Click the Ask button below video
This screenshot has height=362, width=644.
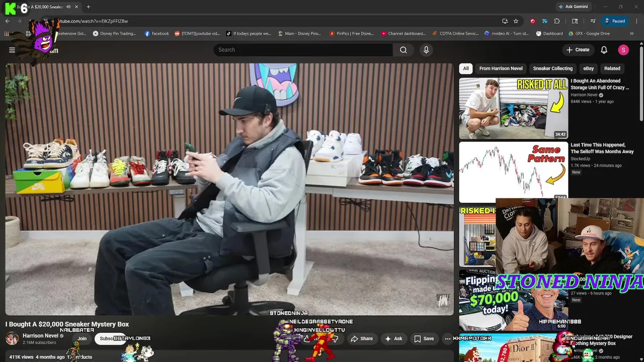(393, 339)
